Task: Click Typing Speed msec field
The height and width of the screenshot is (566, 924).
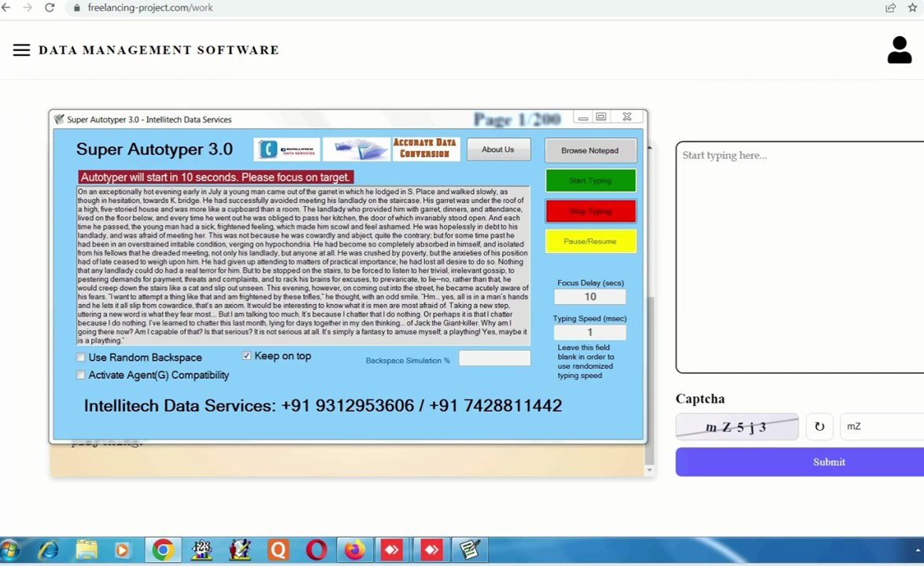Action: tap(590, 332)
